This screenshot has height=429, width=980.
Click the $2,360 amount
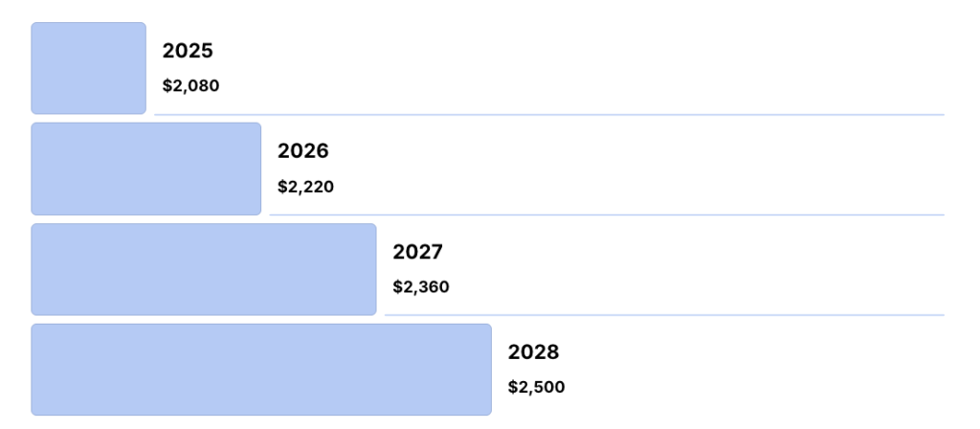[x=420, y=286]
